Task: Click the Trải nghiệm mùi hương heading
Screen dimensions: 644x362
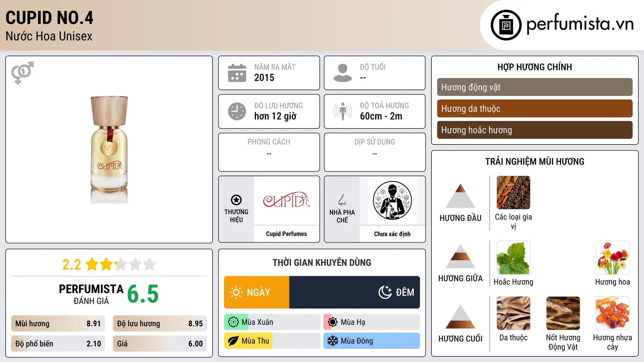Action: click(535, 162)
